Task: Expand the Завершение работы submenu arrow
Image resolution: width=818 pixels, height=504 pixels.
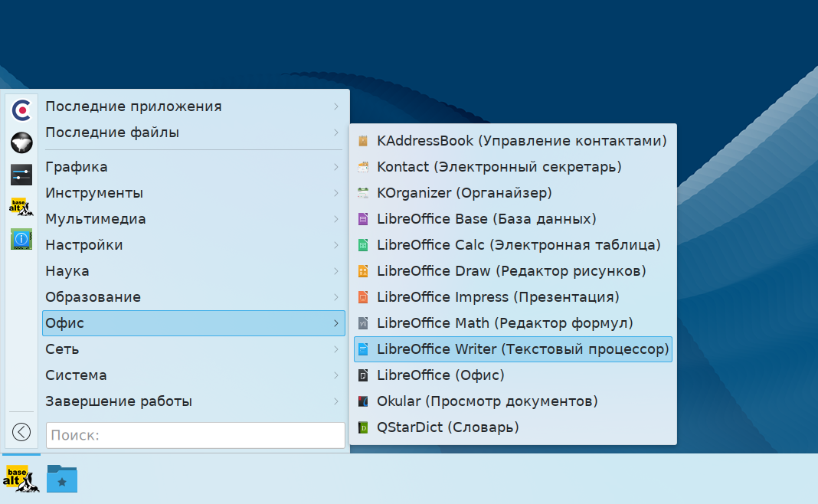Action: 336,401
